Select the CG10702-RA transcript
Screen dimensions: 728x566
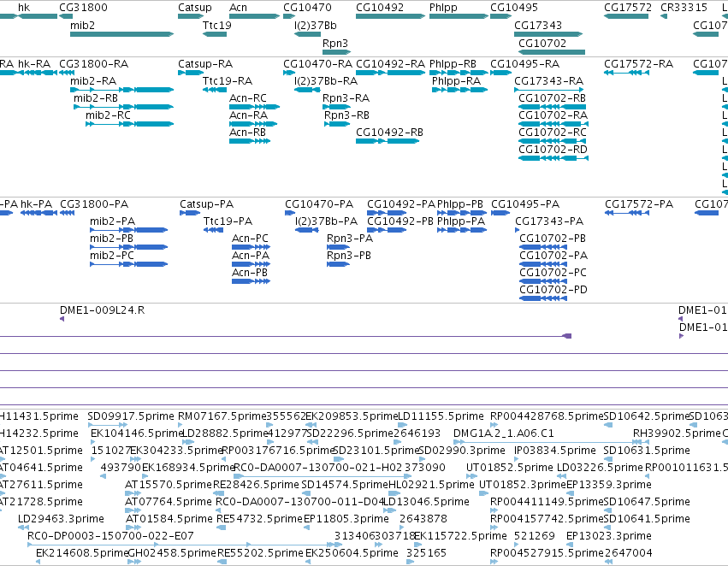553,124
